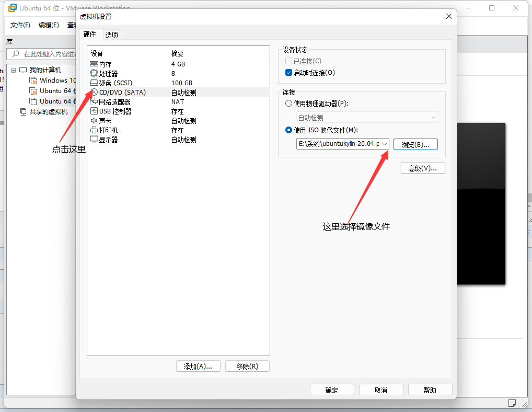Screen dimensions: 532x412
Task: Click the 移除(R) button
Action: [x=247, y=366]
